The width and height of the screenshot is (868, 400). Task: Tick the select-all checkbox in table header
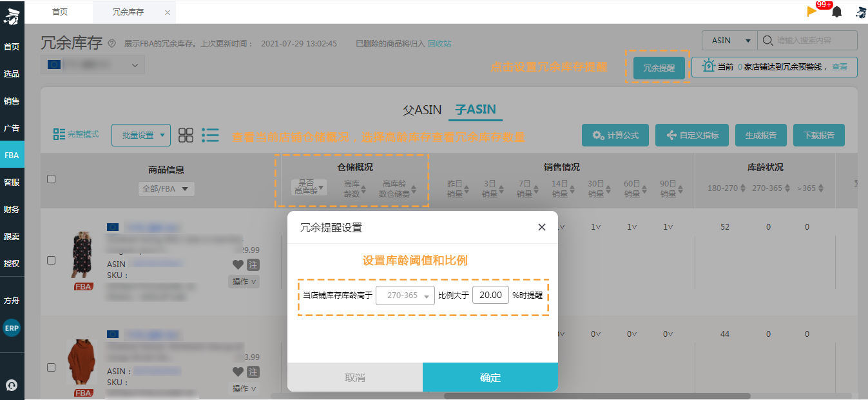click(x=52, y=179)
